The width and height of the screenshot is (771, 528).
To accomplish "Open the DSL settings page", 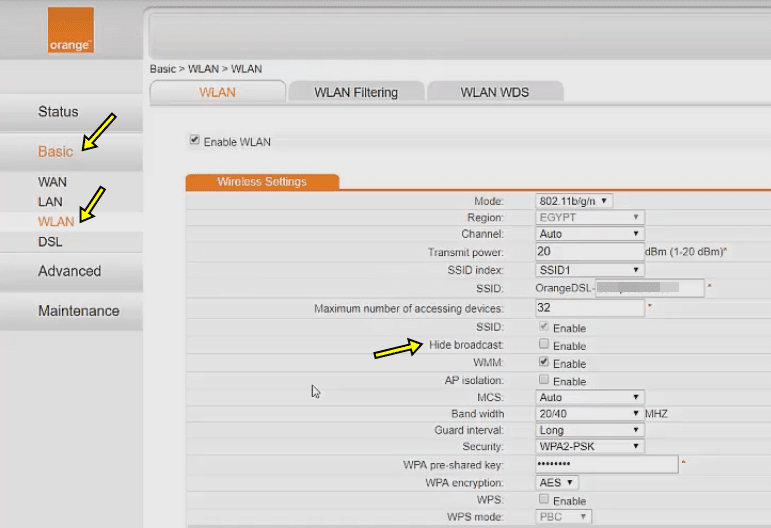I will click(50, 242).
